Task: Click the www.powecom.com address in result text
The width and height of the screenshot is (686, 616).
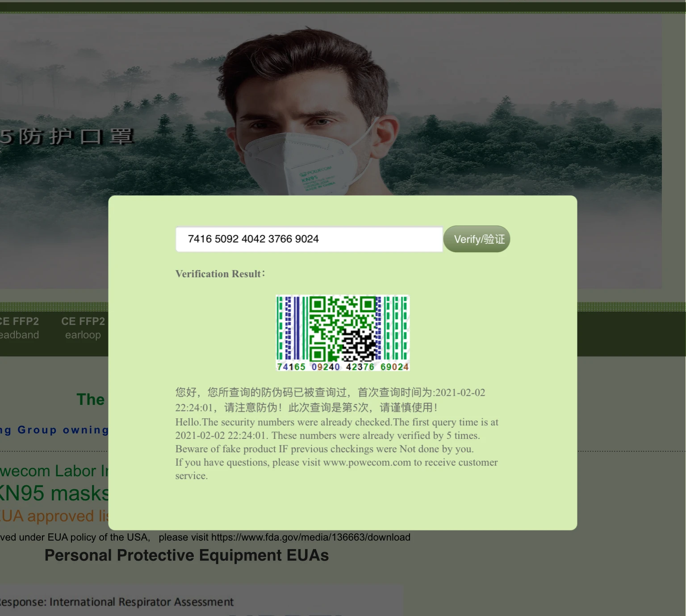Action: coord(367,462)
